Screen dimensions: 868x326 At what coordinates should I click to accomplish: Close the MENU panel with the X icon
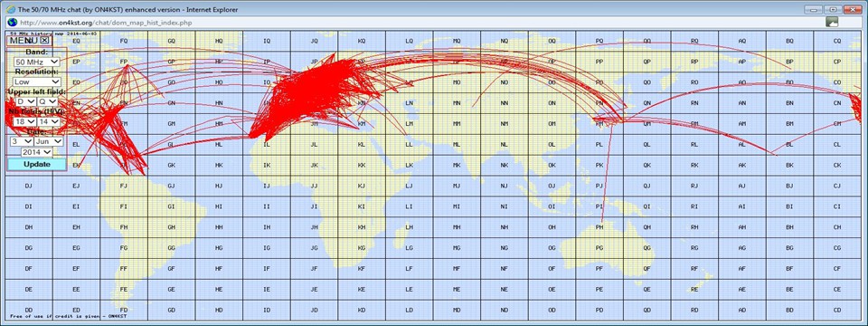pos(45,40)
